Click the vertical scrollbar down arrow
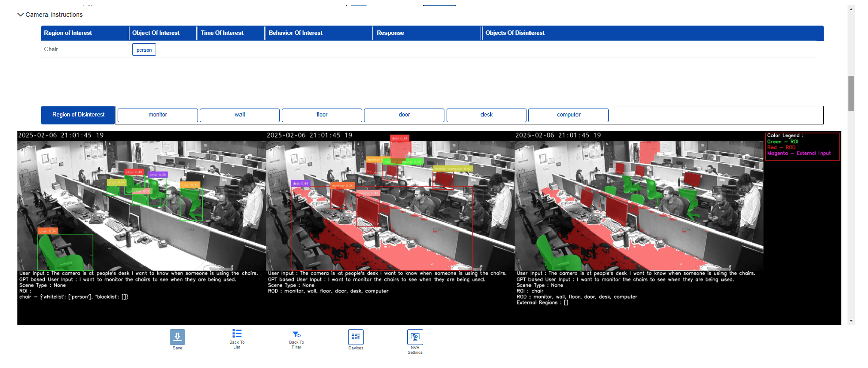Viewport: 868px width, 368px height. [x=851, y=320]
